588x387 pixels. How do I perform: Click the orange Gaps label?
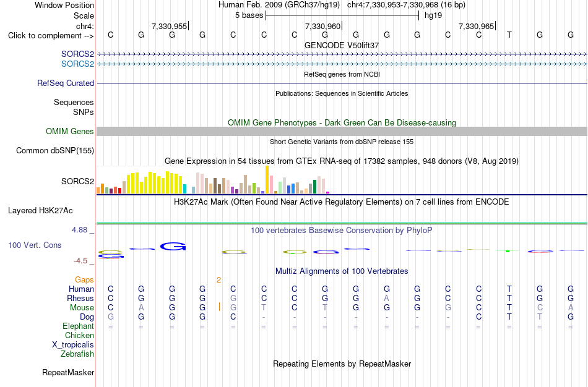tap(84, 280)
